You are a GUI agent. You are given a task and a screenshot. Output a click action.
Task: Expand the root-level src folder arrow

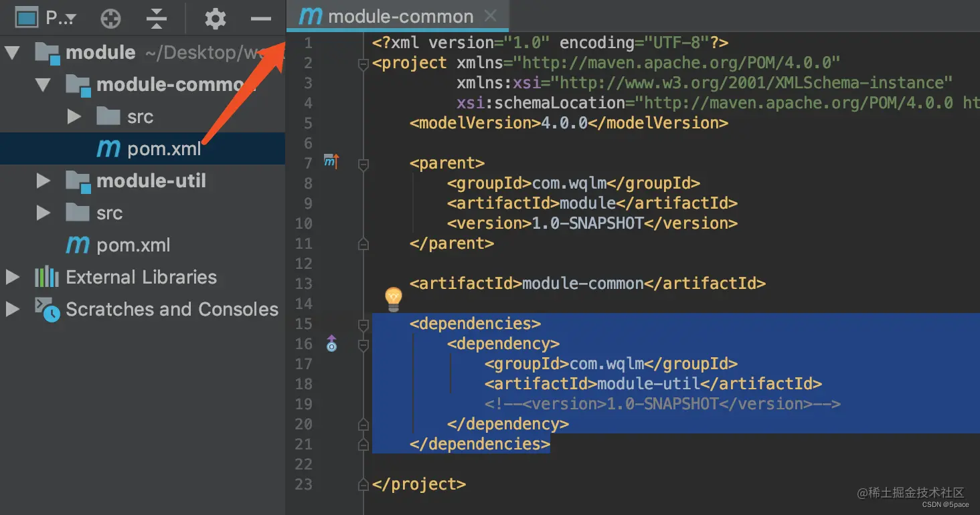click(44, 213)
